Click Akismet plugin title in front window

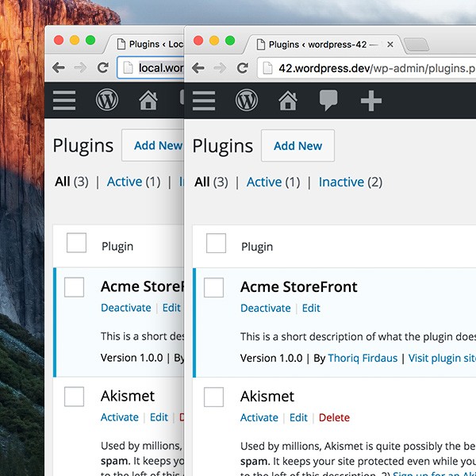(267, 397)
